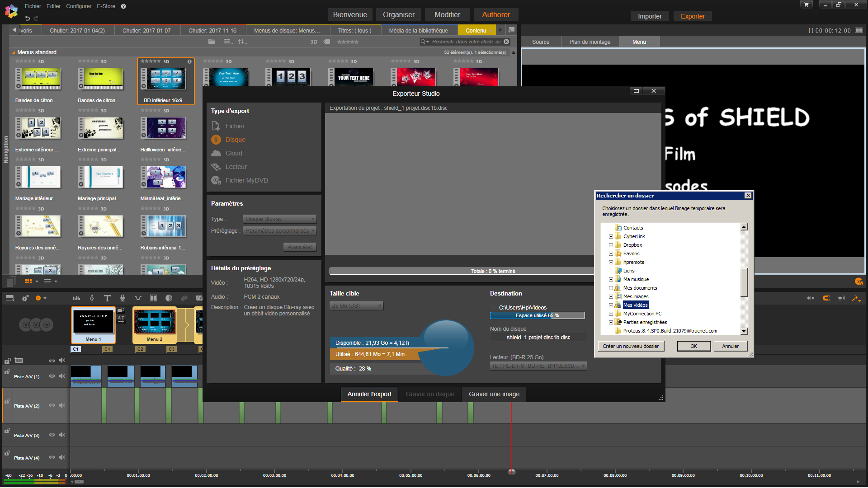
Task: Open the shopping cart E-Store icon
Action: pyautogui.click(x=807, y=5)
